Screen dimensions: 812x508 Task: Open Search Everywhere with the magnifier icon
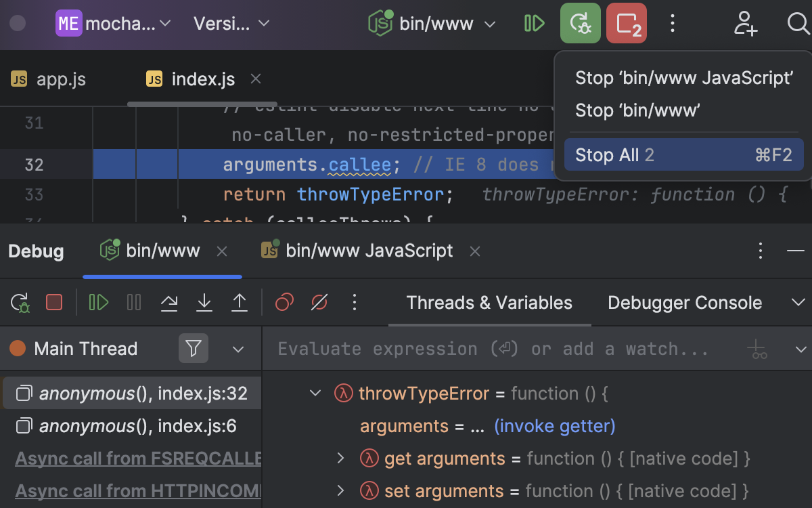point(798,24)
